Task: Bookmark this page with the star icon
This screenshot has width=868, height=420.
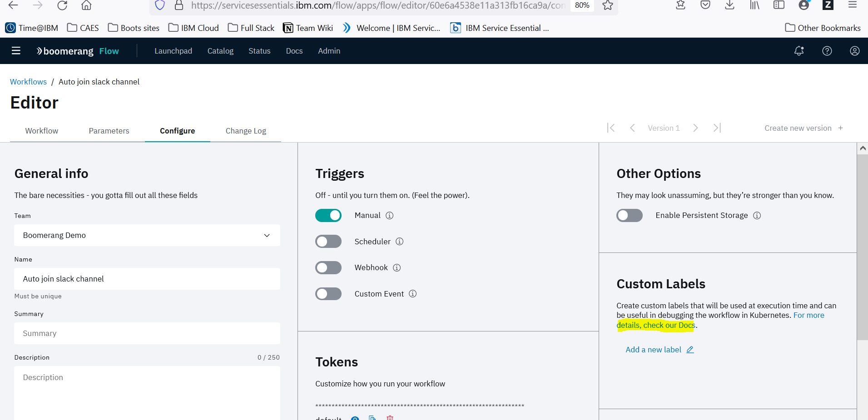Action: (608, 5)
